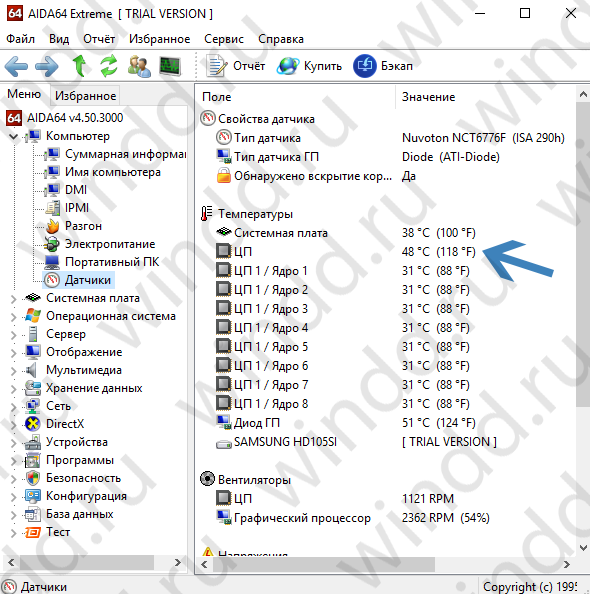Viewport: 590px width, 594px height.
Task: Click Свойства датчика gauge icon
Action: (207, 118)
